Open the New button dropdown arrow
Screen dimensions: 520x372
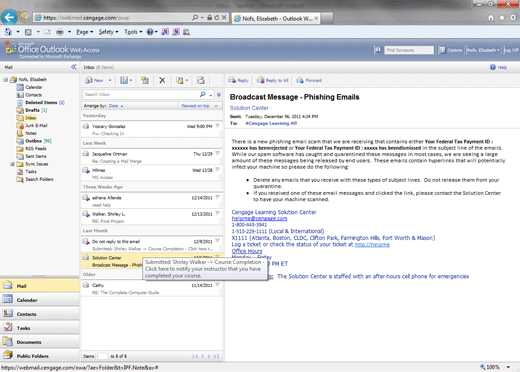[110, 80]
